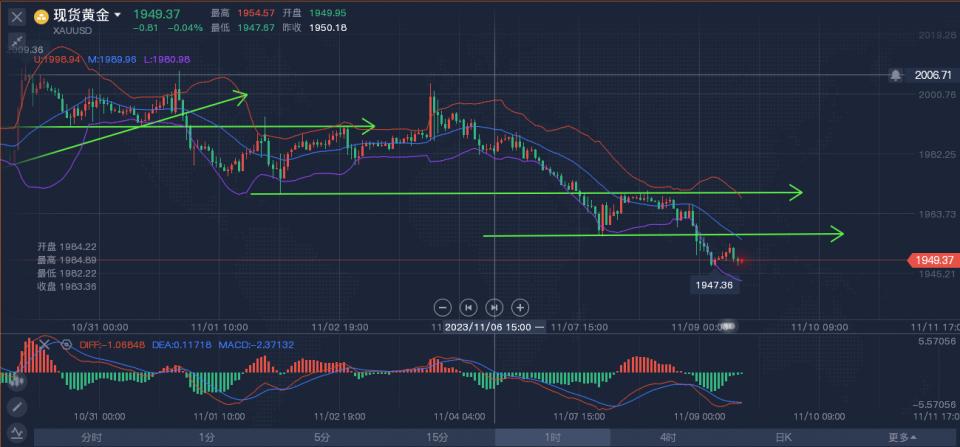960x447 pixels.
Task: Click the candlestick chart-type icon on left sidebar
Action: point(17,380)
